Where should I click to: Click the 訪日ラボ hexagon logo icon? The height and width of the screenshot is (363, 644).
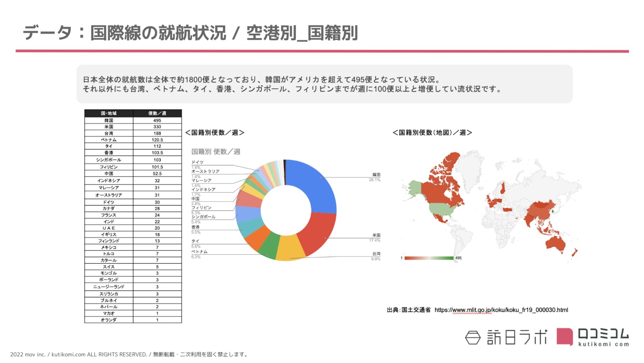473,338
